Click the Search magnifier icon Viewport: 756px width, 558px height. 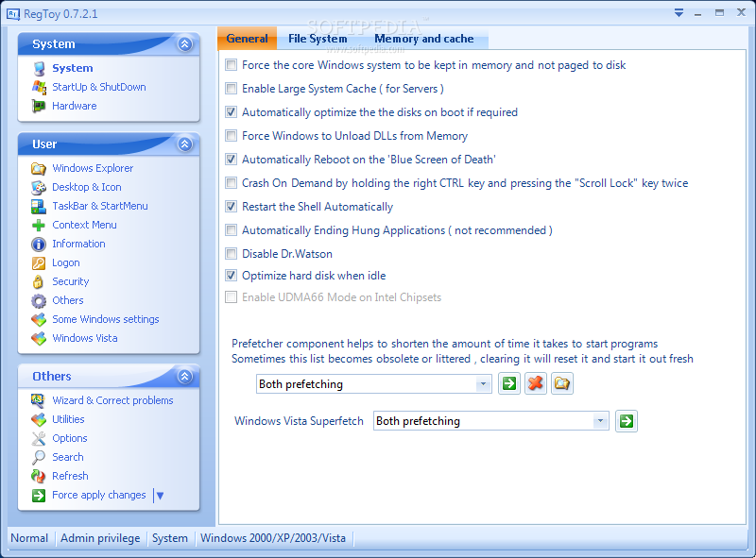39,457
